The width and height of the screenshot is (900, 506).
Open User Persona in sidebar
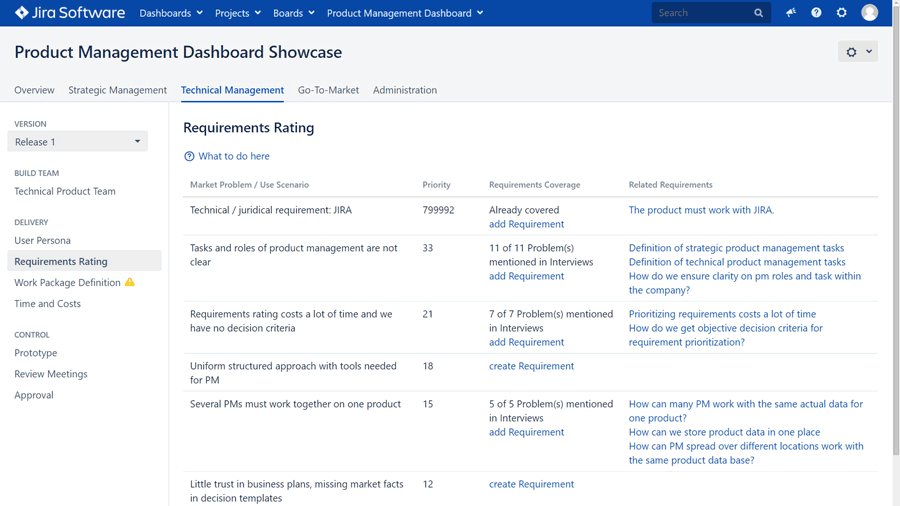pyautogui.click(x=42, y=240)
